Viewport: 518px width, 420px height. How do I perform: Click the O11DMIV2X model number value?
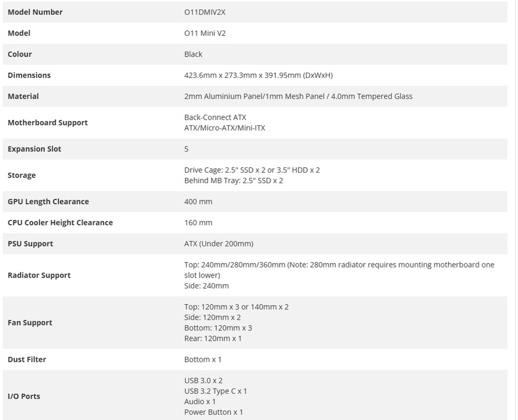pos(205,12)
